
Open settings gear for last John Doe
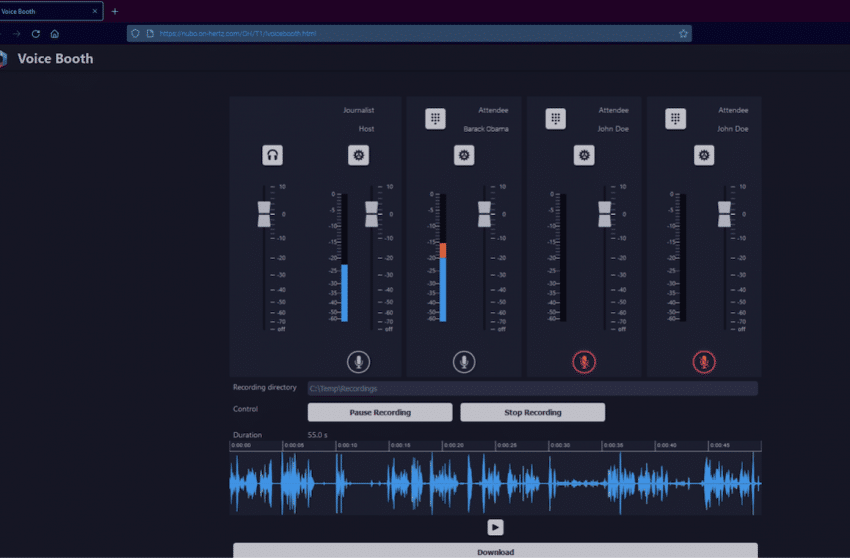(704, 155)
